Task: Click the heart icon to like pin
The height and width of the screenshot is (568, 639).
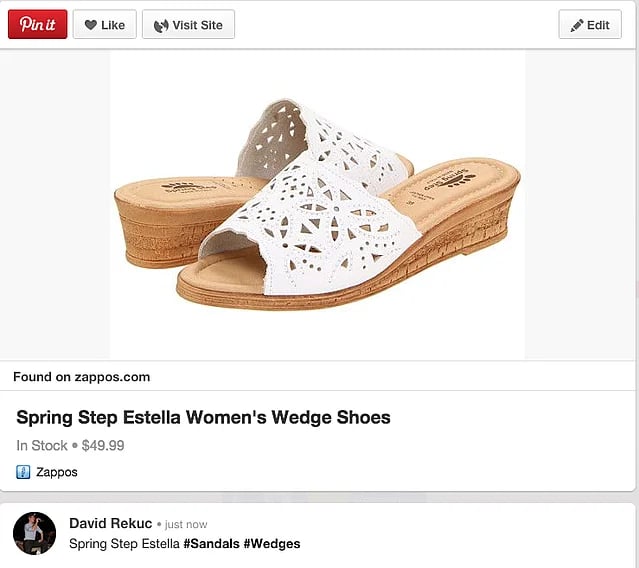Action: (91, 25)
